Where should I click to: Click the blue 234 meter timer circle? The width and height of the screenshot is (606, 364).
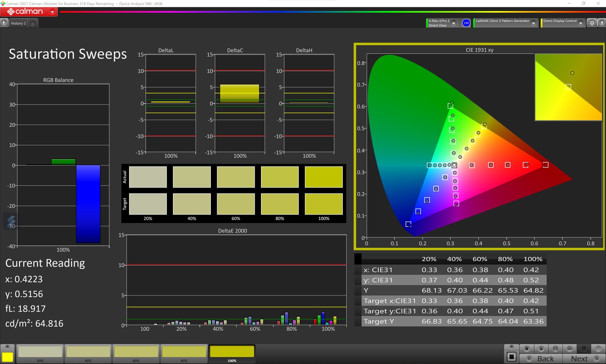(466, 23)
